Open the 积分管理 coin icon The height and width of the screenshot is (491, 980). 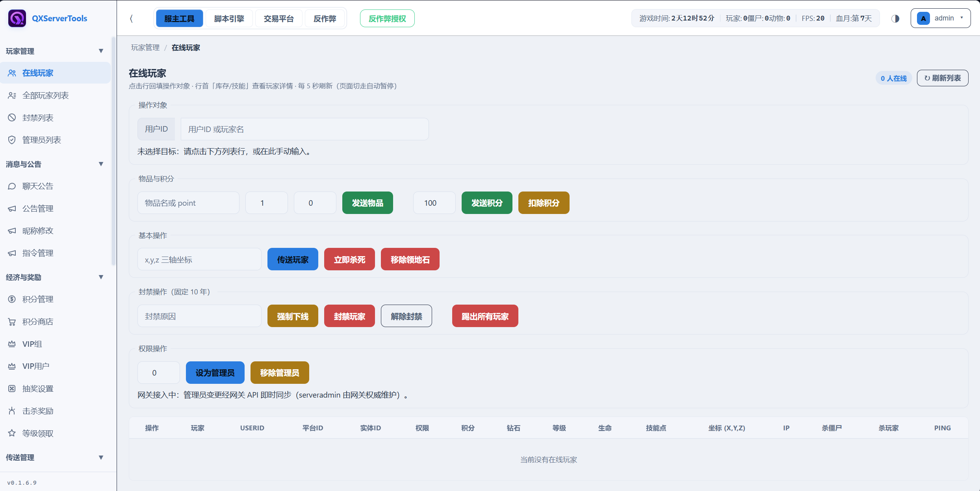[12, 299]
